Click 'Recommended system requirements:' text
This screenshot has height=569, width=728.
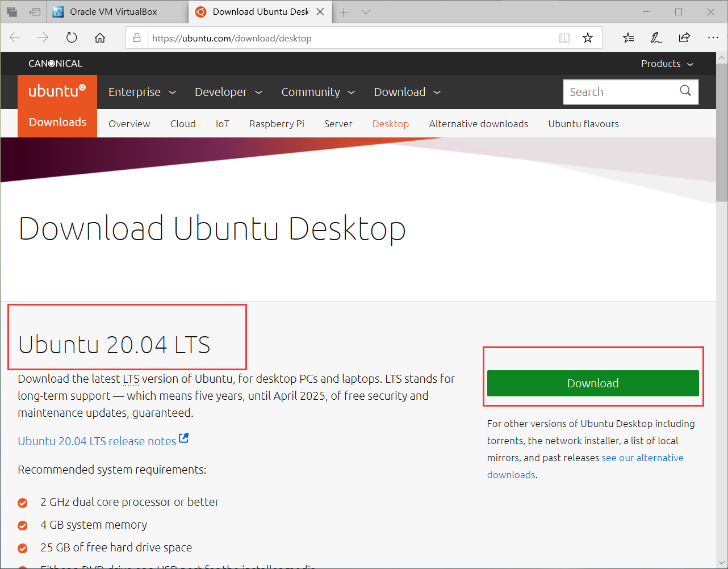pos(112,470)
